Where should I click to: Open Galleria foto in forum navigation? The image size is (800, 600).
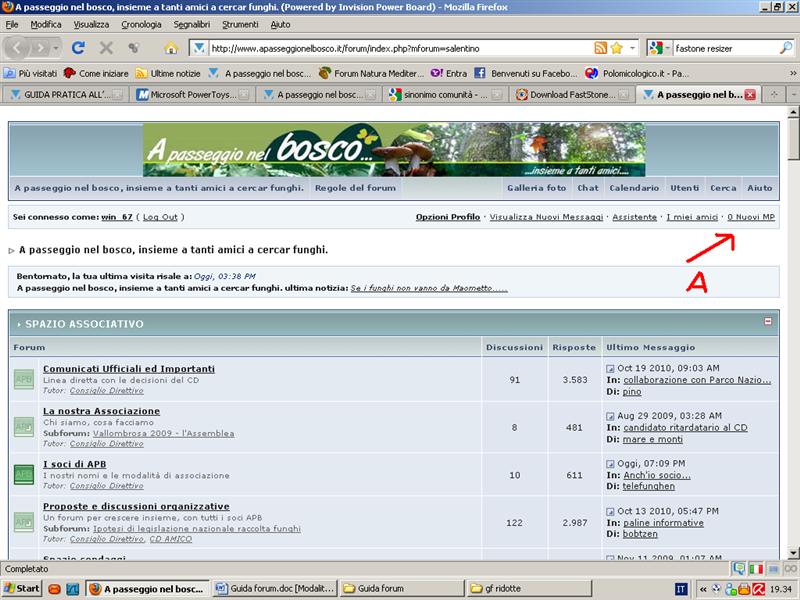(536, 188)
